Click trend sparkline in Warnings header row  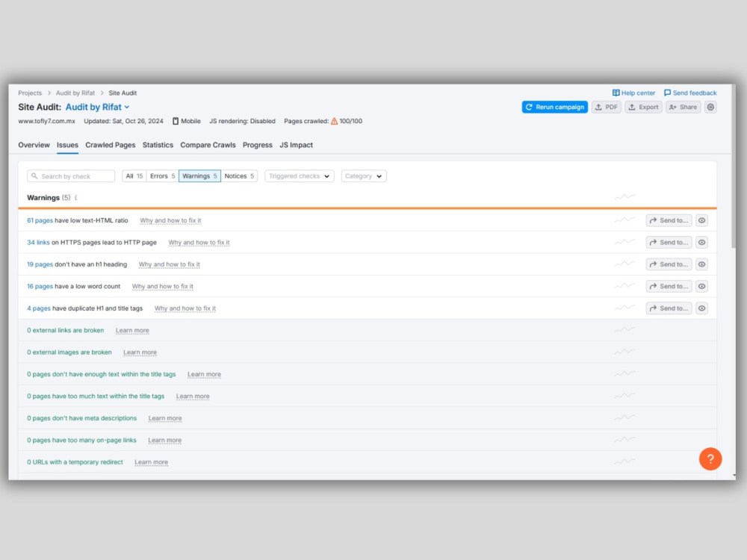(x=624, y=196)
